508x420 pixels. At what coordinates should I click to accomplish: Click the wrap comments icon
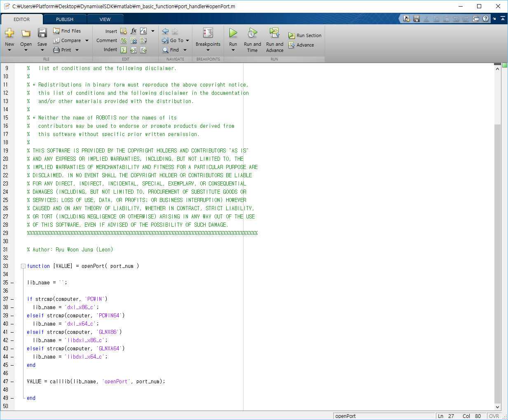point(143,40)
